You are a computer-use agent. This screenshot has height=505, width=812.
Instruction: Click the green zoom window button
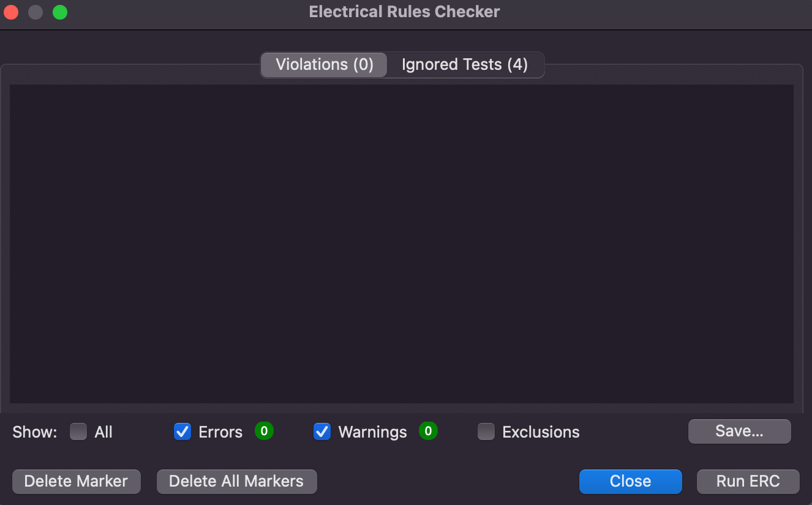[x=60, y=12]
